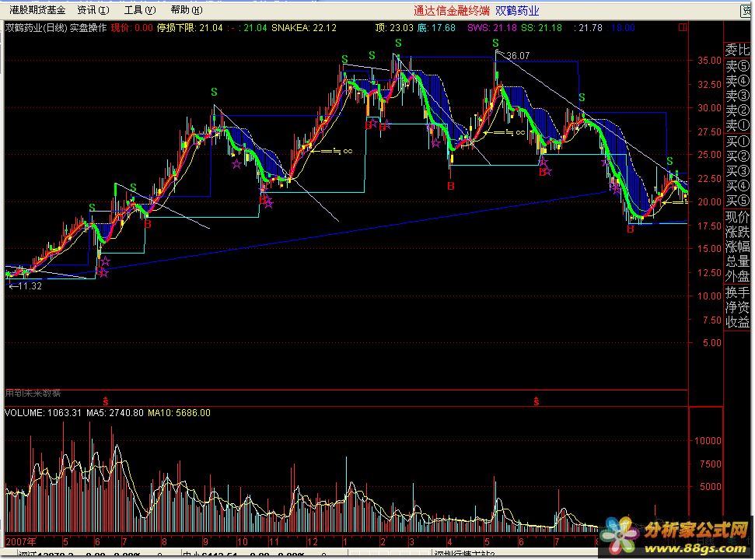The width and height of the screenshot is (755, 560).
Task: Click the SS: 21.18 value
Action: point(541,28)
